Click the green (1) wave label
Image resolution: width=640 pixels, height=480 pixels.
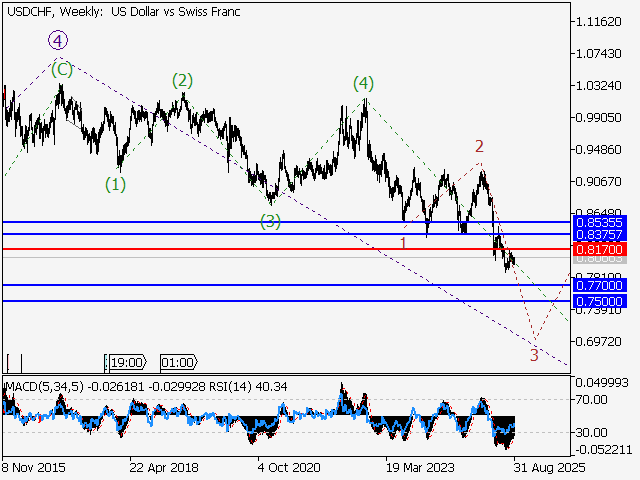117,184
